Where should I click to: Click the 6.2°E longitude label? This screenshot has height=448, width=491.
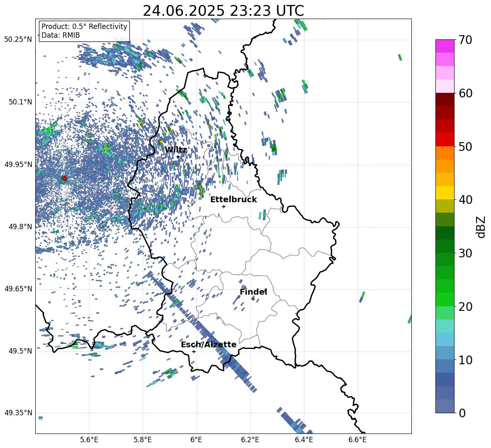[250, 440]
